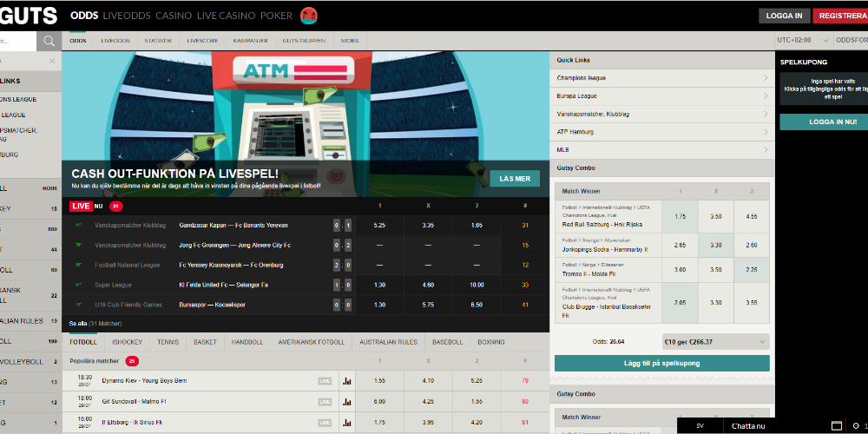Expand the MLB quick link
868x434 pixels.
click(662, 150)
